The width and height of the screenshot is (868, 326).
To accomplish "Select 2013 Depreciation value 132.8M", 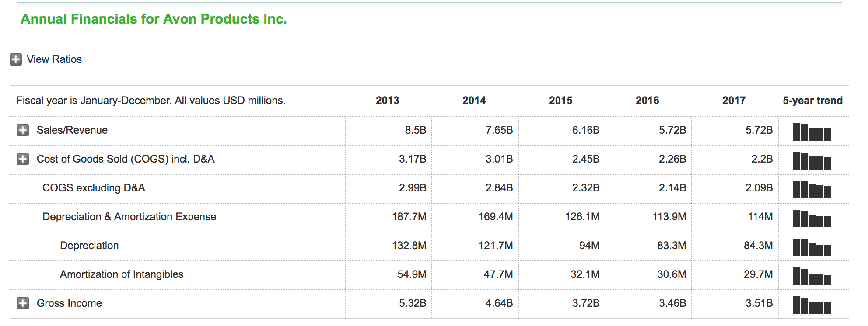I will pos(409,246).
